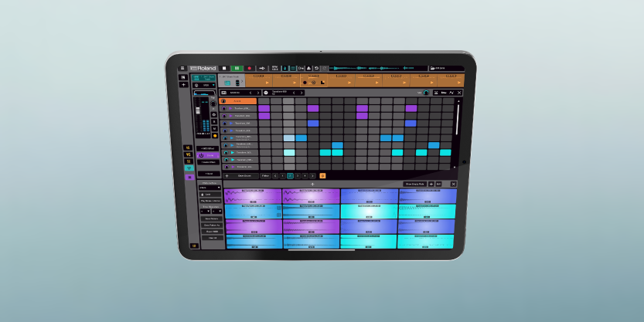Adjust the teal volume knob above step grid
The image size is (644, 322).
426,93
